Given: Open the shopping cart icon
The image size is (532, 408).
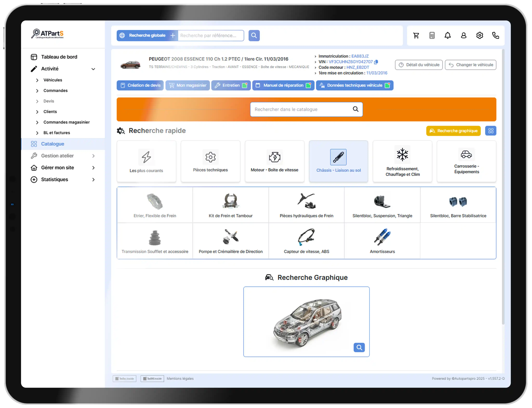Looking at the screenshot, I should [x=416, y=35].
